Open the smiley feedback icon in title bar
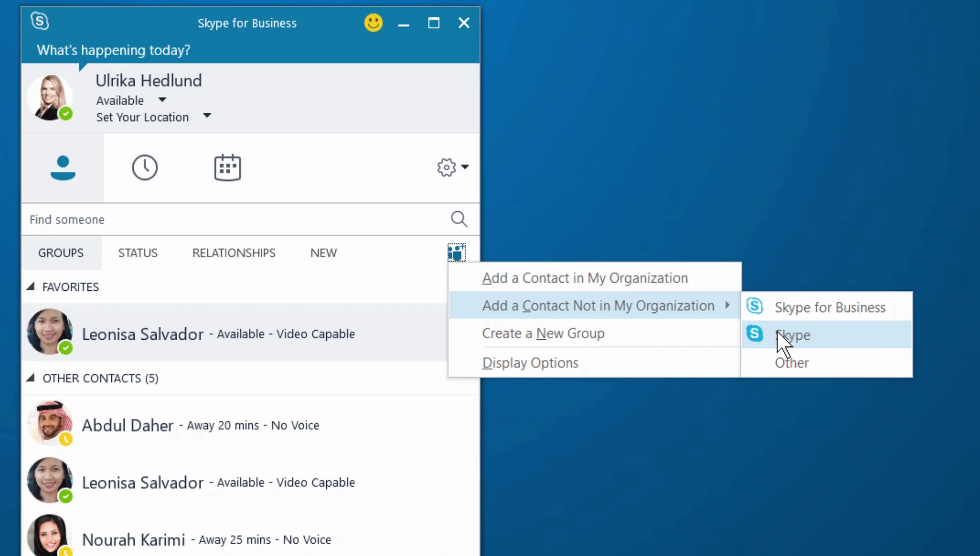Viewport: 980px width, 556px height. pos(373,22)
